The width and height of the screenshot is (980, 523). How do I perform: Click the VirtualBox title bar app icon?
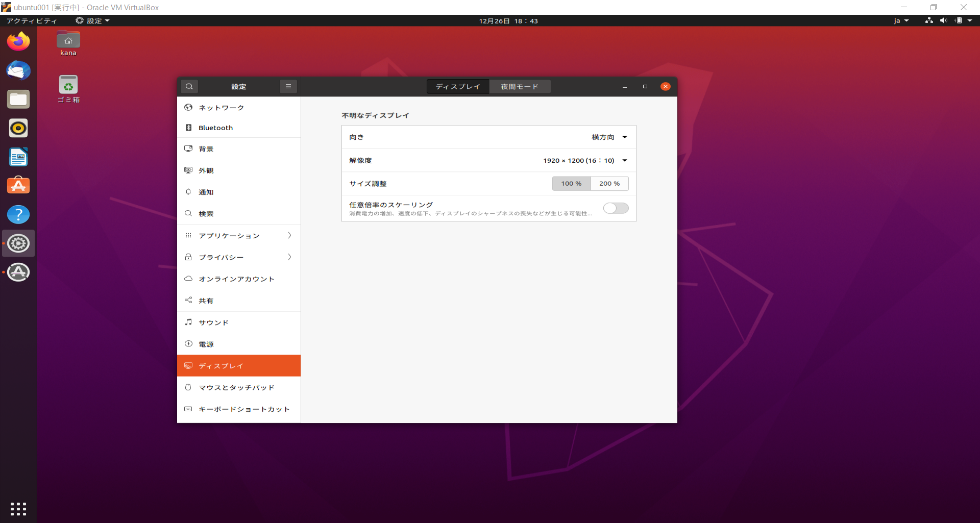(6, 7)
